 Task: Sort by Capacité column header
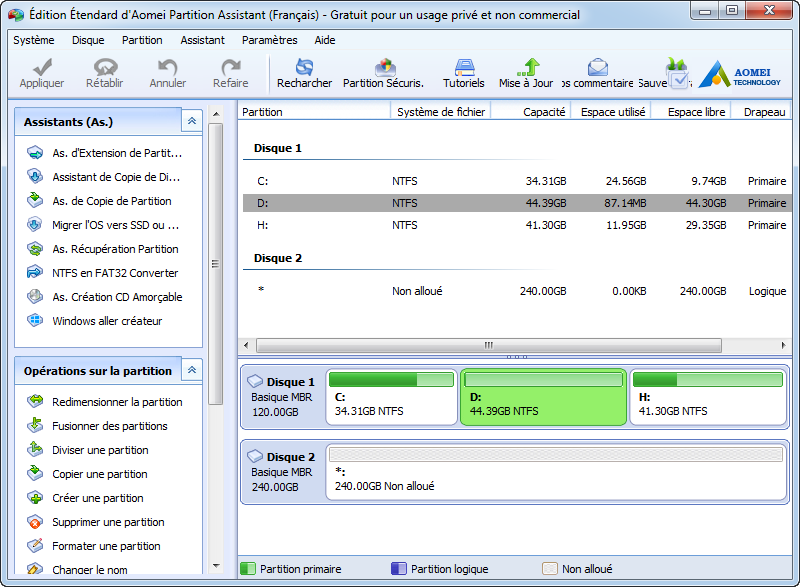[531, 112]
